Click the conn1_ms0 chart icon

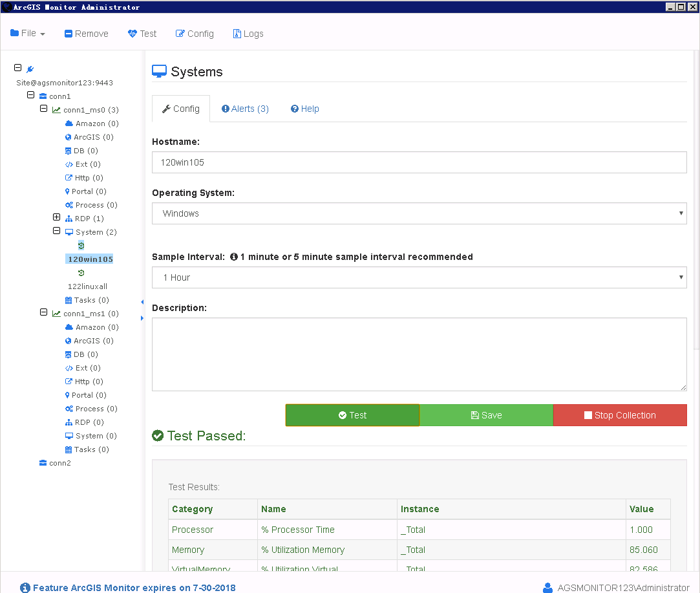(x=56, y=110)
